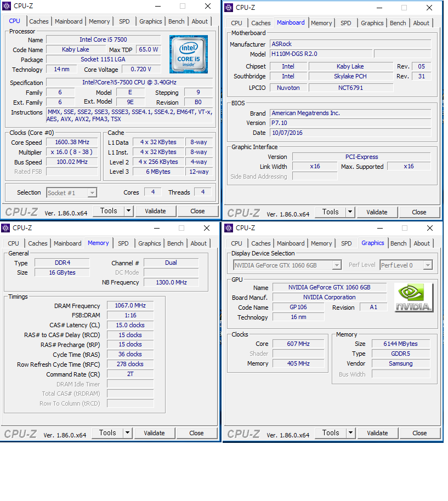448x501 pixels.
Task: Click the Close button in the Processor window
Action: pyautogui.click(x=197, y=211)
